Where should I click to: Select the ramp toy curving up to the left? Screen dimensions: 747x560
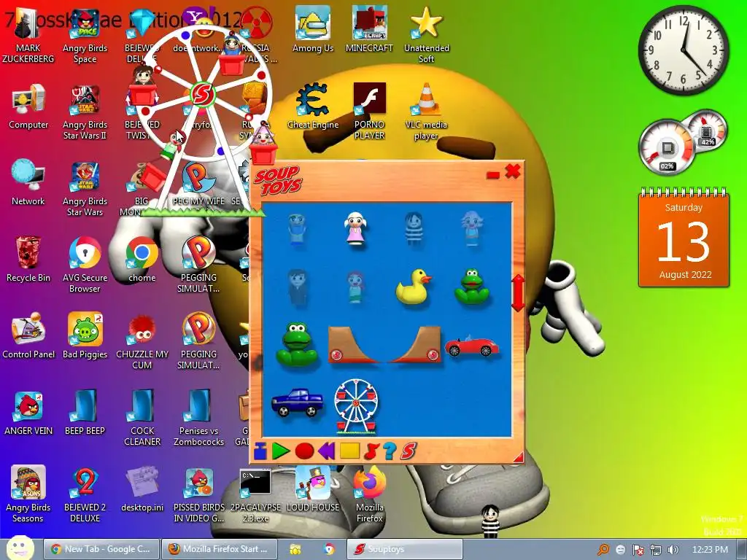353,345
